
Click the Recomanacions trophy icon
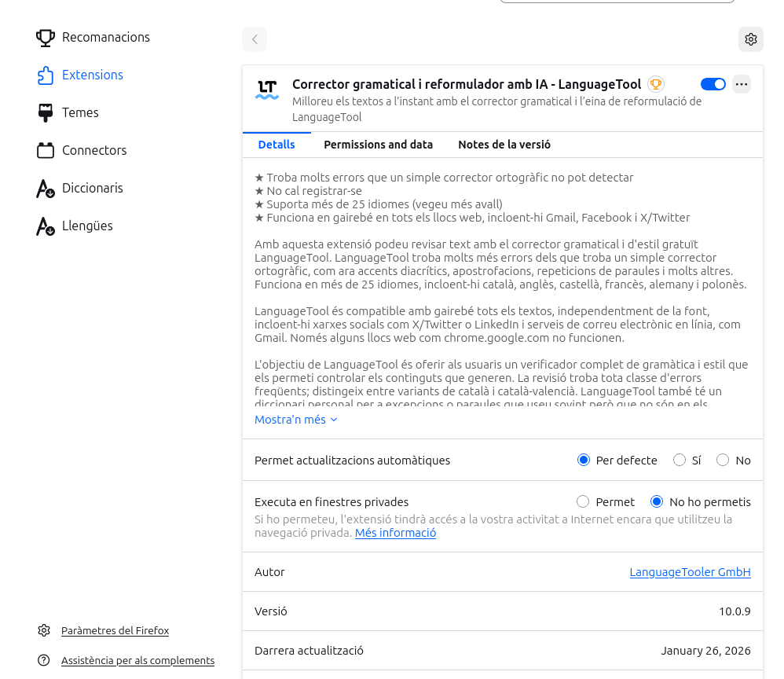[46, 37]
